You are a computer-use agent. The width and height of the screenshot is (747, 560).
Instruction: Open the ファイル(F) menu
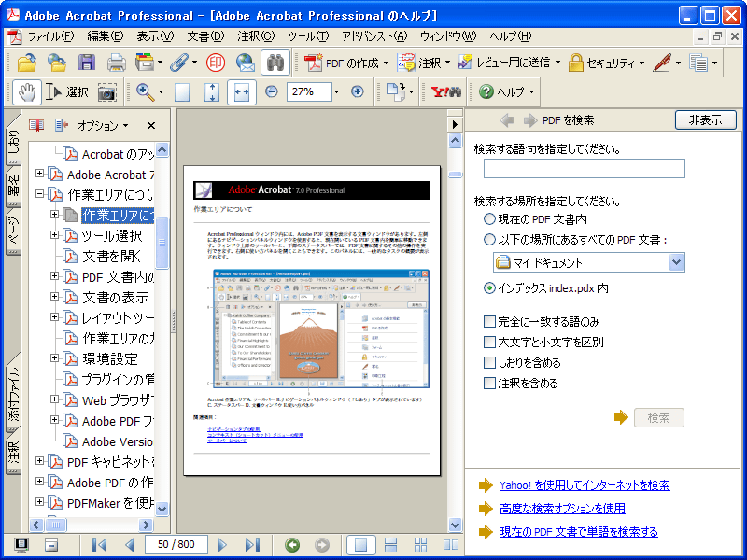(x=50, y=36)
